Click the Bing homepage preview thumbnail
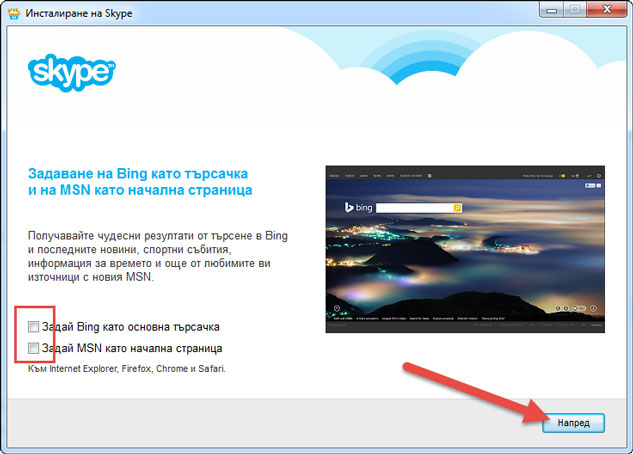Screen dimensions: 633x454 point(465,249)
